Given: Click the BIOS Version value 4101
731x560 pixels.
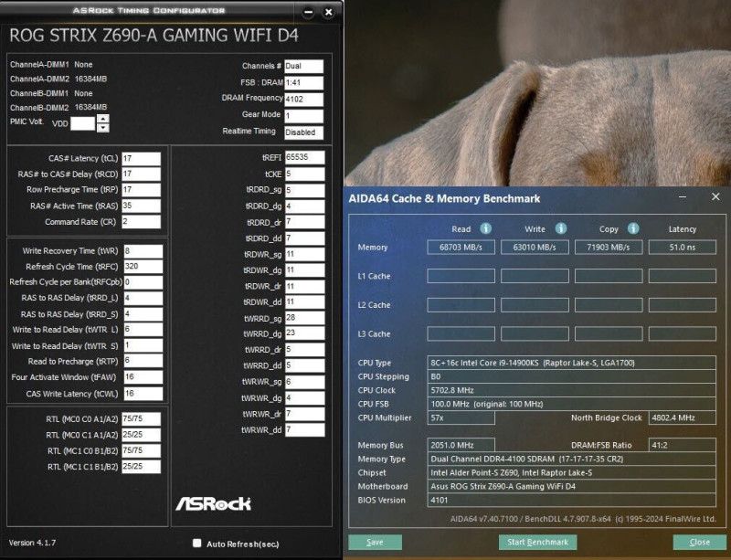Looking at the screenshot, I should (572, 501).
